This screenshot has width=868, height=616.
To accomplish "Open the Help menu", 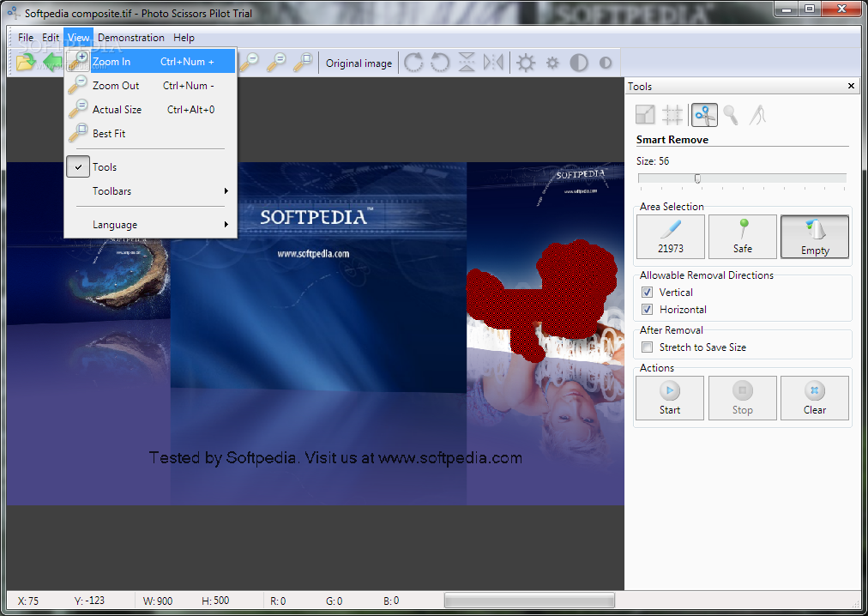I will pyautogui.click(x=184, y=38).
